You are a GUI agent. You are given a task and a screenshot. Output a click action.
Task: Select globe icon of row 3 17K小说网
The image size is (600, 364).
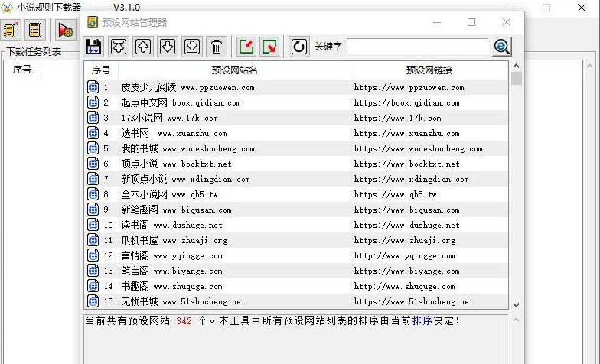(93, 118)
